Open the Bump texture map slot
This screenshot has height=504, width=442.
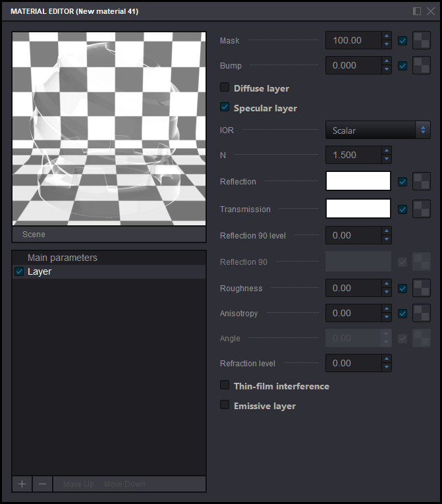tap(421, 66)
